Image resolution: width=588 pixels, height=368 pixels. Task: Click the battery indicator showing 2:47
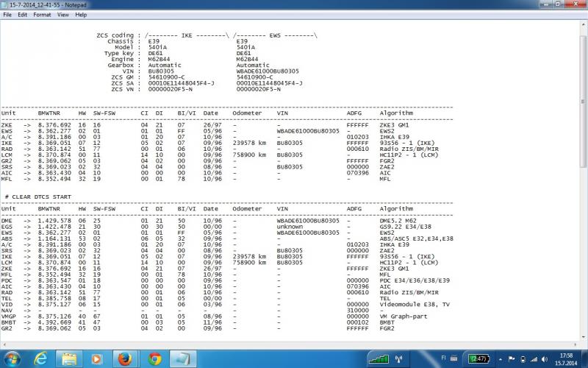coord(479,359)
